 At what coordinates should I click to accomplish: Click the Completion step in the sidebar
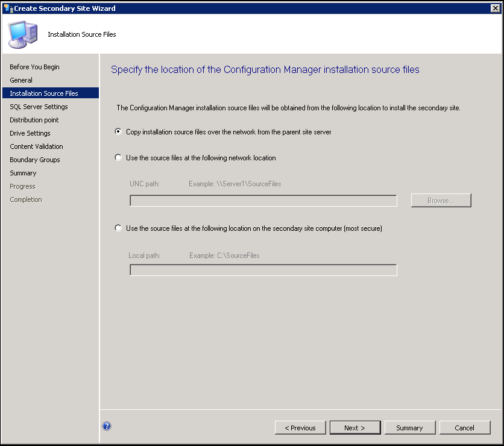(26, 199)
